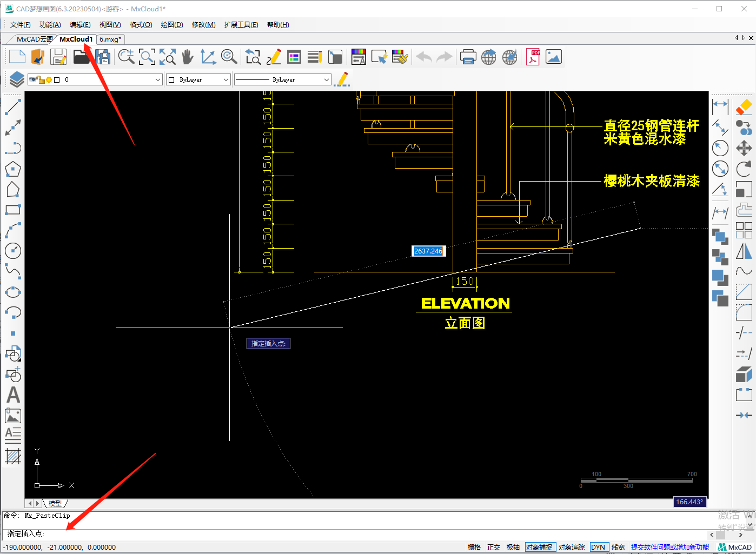This screenshot has width=756, height=554.
Task: Close the active document tab
Action: point(751,38)
